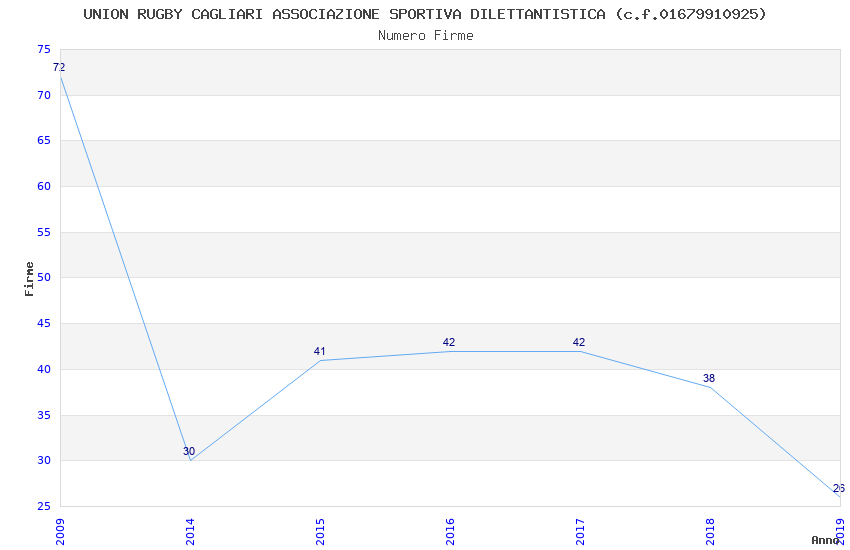The width and height of the screenshot is (850, 550).
Task: Click the vertical "Firme" axis label
Action: pyautogui.click(x=29, y=278)
